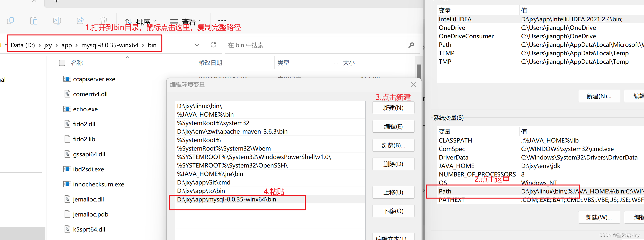Click the 上移(U) move up button
This screenshot has height=240, width=644.
tap(393, 192)
